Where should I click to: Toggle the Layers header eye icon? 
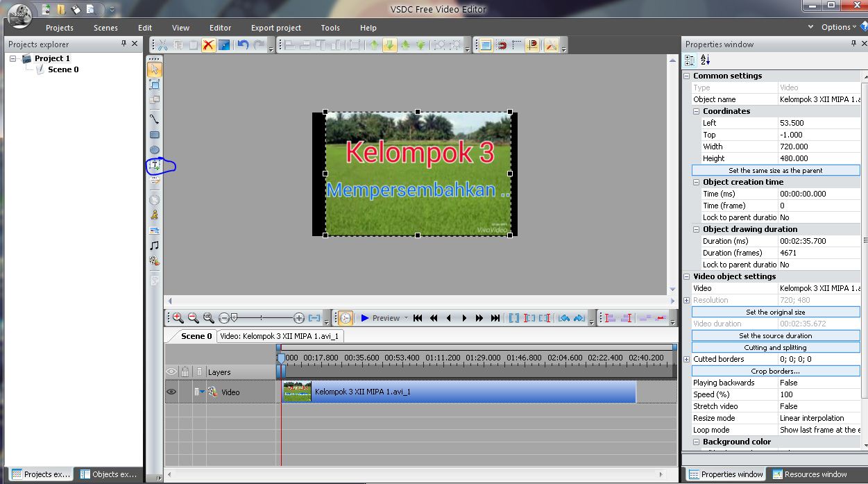(x=171, y=372)
